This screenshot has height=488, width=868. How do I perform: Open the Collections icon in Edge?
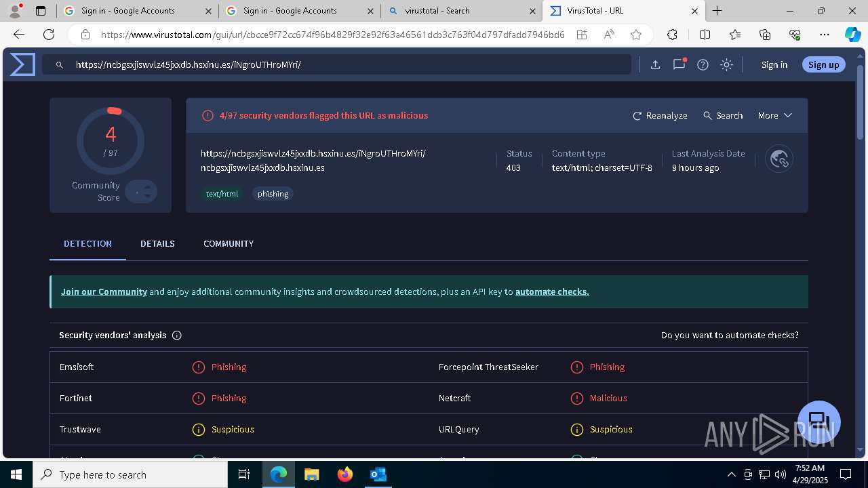click(x=765, y=35)
